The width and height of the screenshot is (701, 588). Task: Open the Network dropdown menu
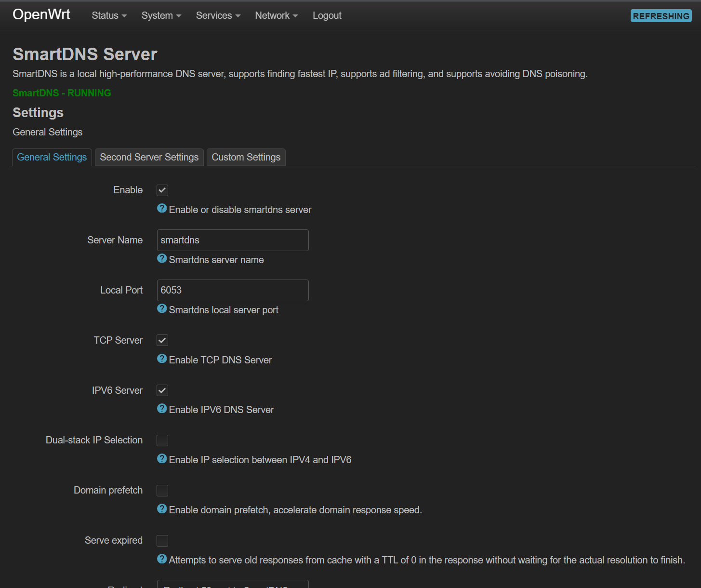(276, 15)
